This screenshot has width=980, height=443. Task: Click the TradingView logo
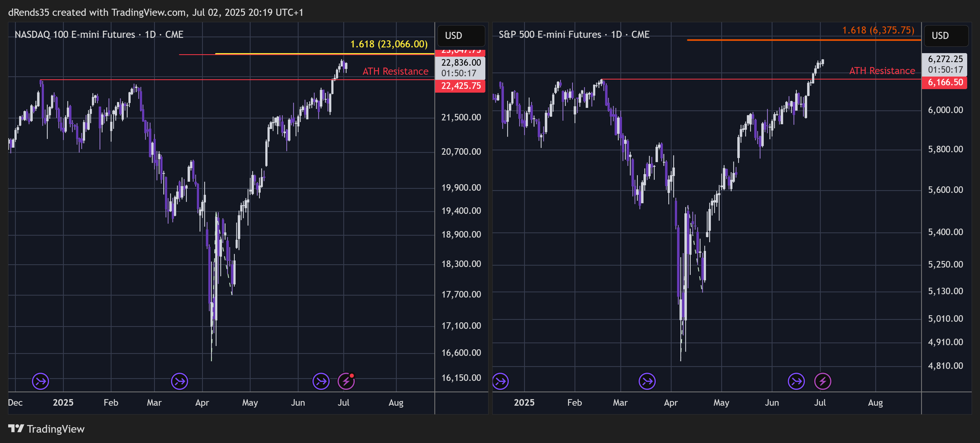46,429
